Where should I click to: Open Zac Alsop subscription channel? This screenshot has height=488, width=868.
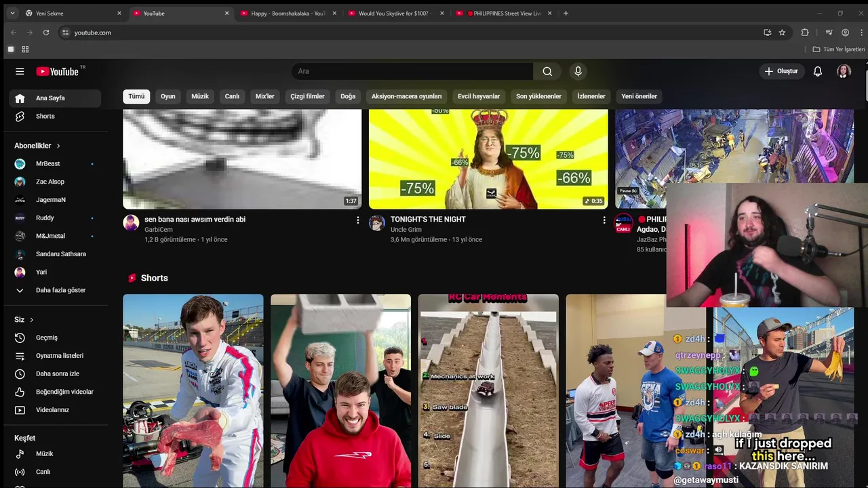[55, 182]
